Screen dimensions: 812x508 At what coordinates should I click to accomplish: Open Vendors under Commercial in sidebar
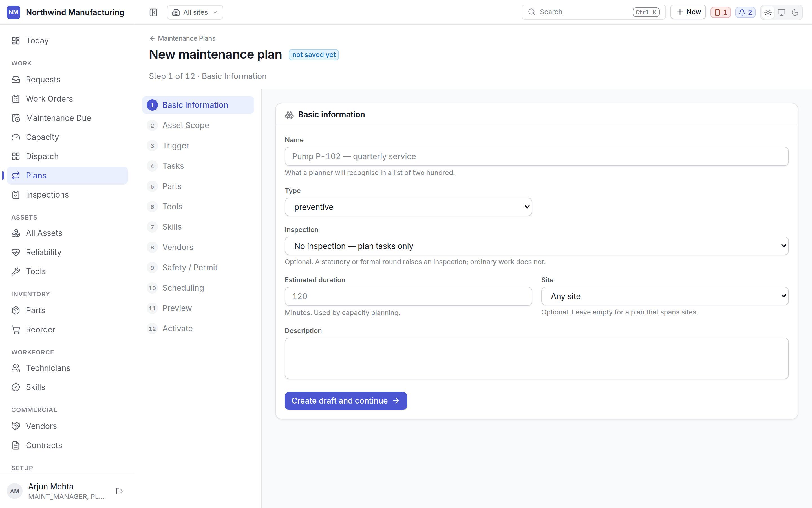click(67, 426)
